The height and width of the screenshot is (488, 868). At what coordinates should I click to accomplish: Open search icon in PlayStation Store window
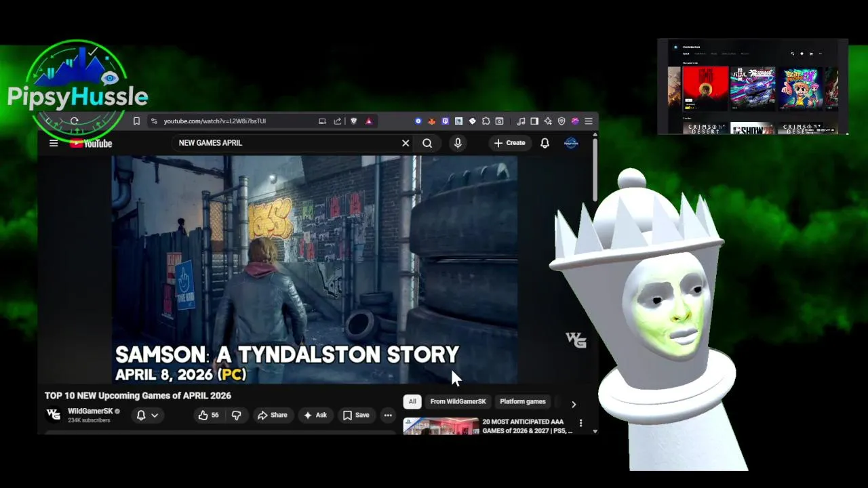pyautogui.click(x=792, y=54)
